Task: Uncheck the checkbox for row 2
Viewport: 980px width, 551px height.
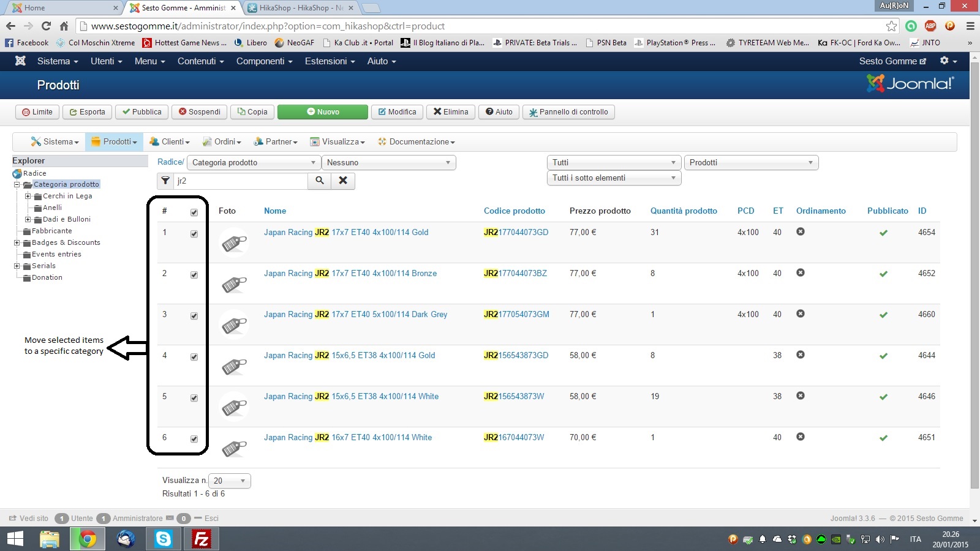Action: pyautogui.click(x=194, y=275)
